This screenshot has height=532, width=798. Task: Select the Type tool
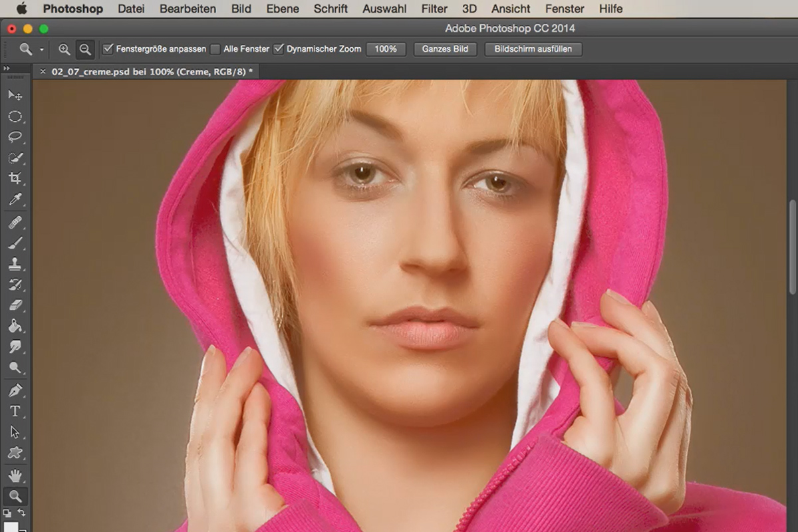click(x=15, y=411)
